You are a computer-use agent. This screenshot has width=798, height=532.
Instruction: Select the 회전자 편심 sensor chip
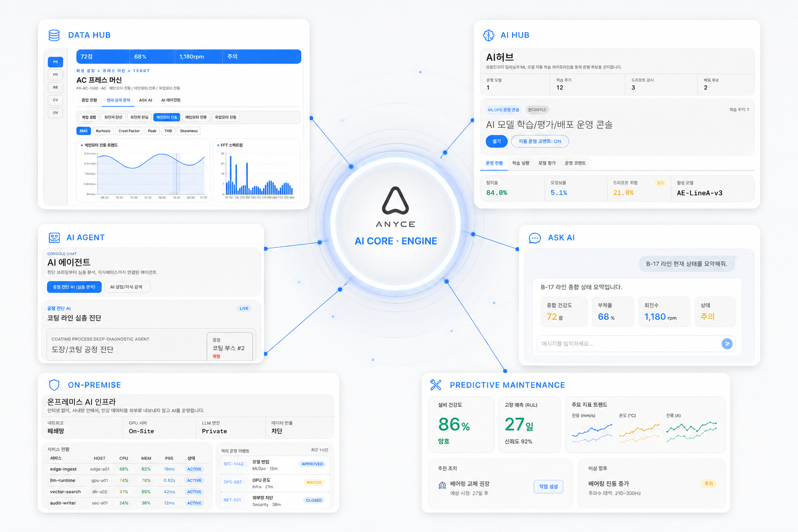pos(139,117)
